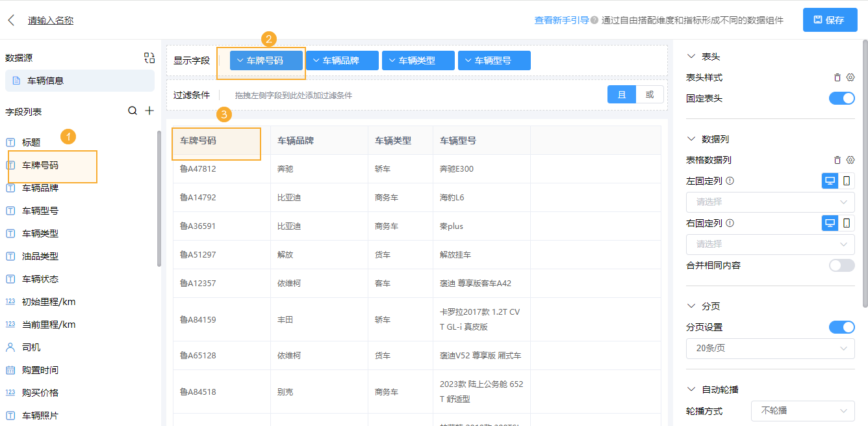Open the field search magnifier in 字段列表
The height and width of the screenshot is (426, 868).
pyautogui.click(x=133, y=111)
